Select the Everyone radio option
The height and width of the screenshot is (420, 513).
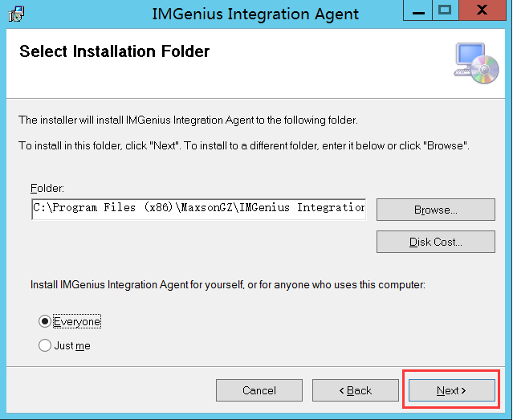44,321
